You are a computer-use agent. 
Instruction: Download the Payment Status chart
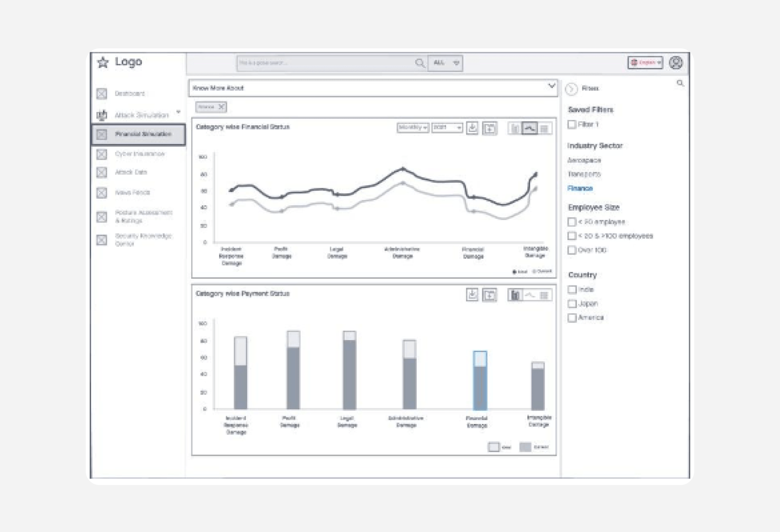pyautogui.click(x=472, y=295)
